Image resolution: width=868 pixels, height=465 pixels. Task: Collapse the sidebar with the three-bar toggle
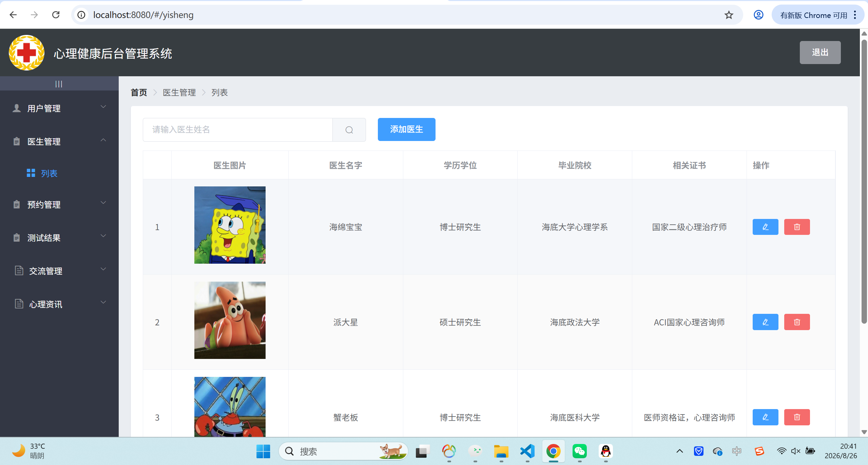point(59,84)
